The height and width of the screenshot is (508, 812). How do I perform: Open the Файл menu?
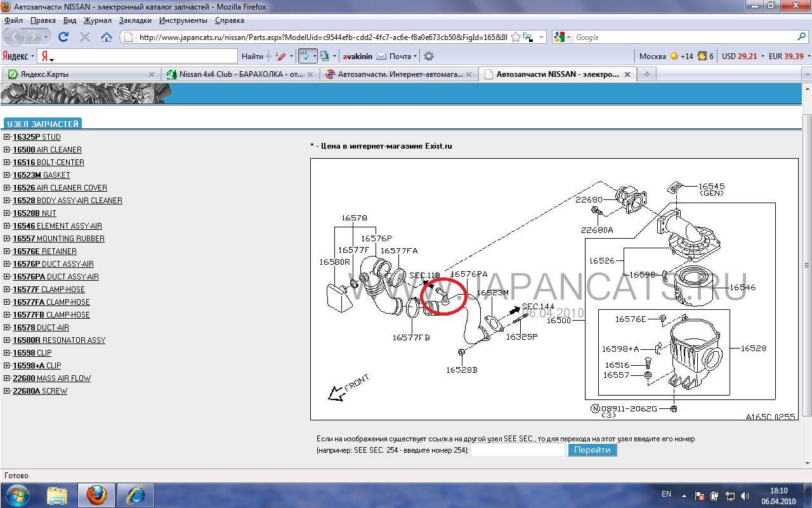coord(13,20)
